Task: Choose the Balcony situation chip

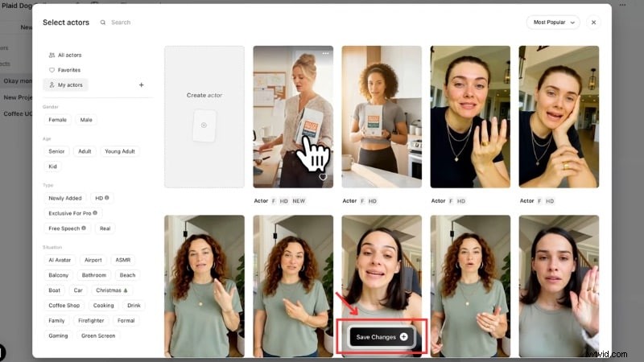Action: click(58, 275)
